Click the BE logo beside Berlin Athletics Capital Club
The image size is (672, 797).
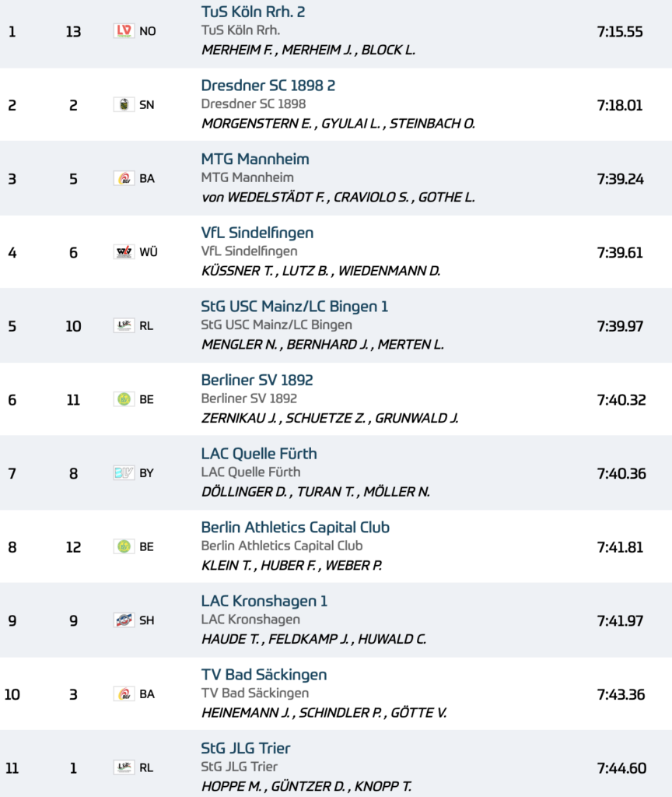124,546
